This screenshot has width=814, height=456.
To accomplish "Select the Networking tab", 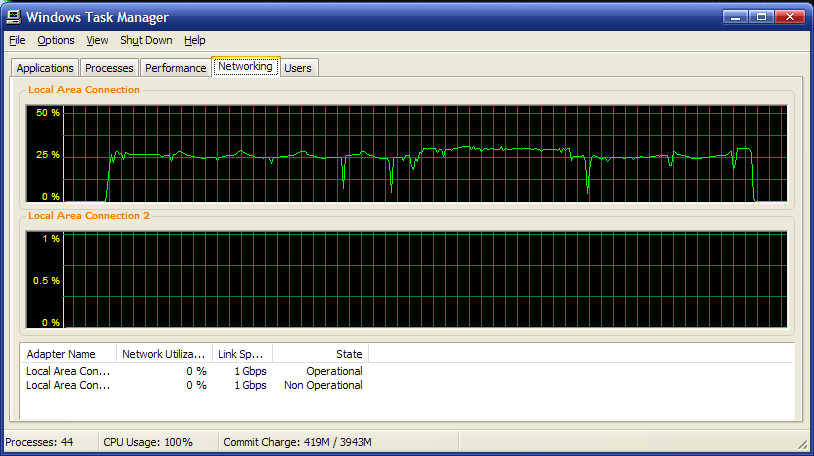I will pyautogui.click(x=246, y=66).
